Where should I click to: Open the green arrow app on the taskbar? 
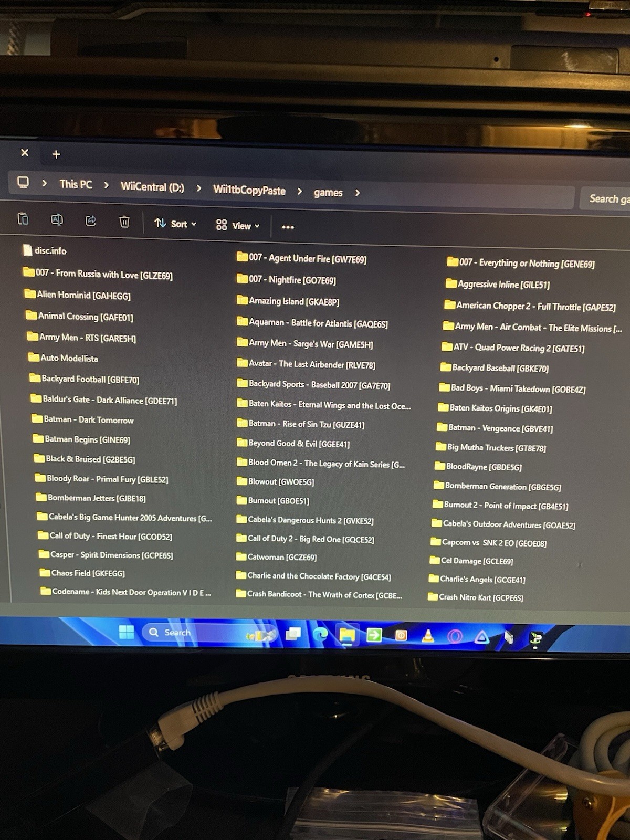pyautogui.click(x=374, y=636)
